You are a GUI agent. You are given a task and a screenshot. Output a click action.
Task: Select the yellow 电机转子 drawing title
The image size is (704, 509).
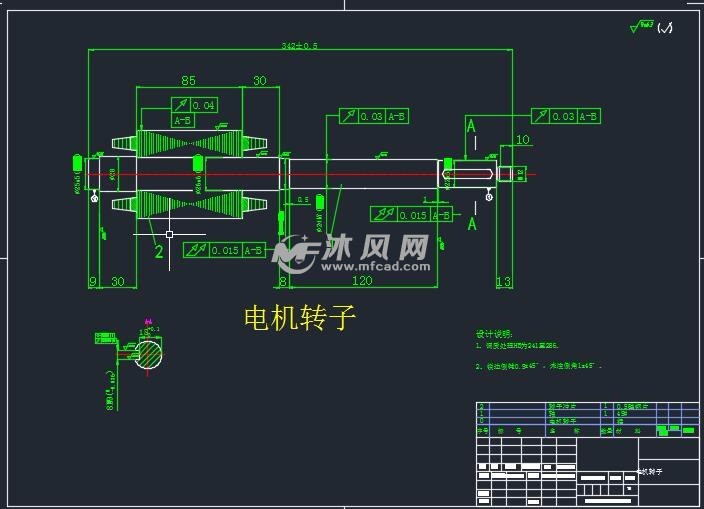point(300,317)
